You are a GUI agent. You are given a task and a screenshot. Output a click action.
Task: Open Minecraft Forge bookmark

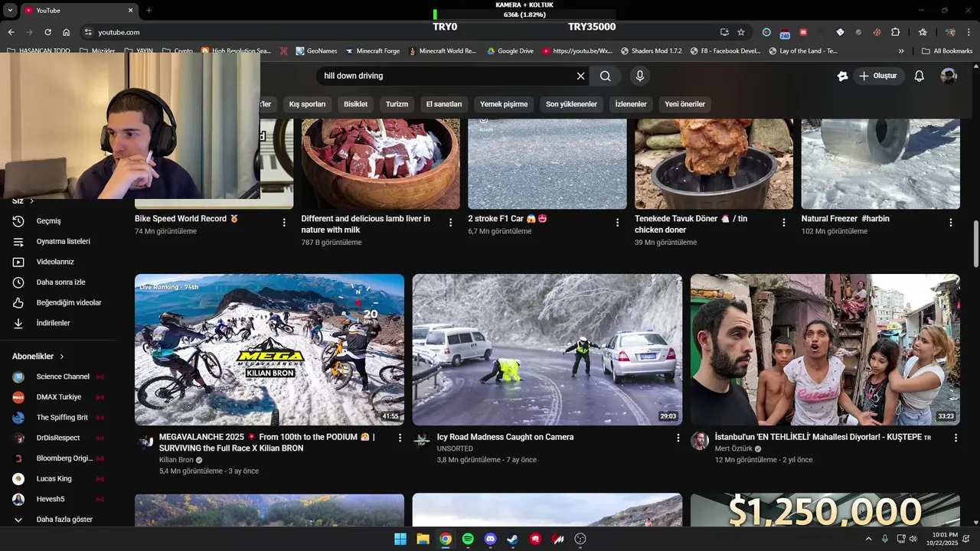372,51
